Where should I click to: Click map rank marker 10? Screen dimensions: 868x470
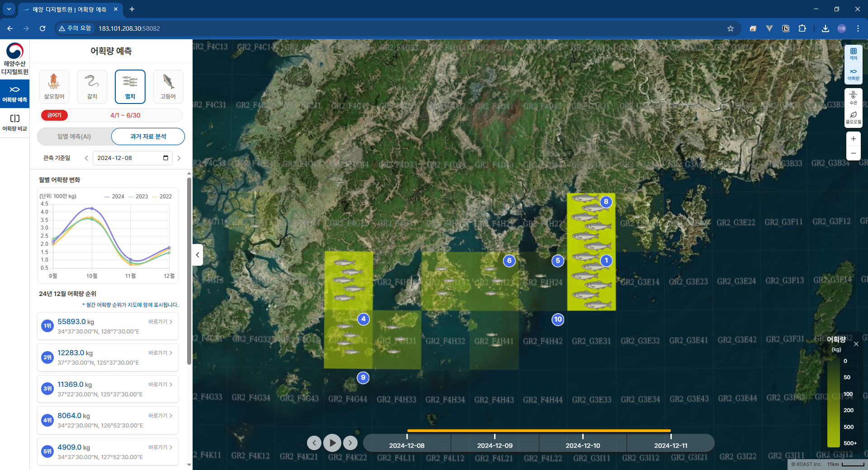tap(558, 320)
